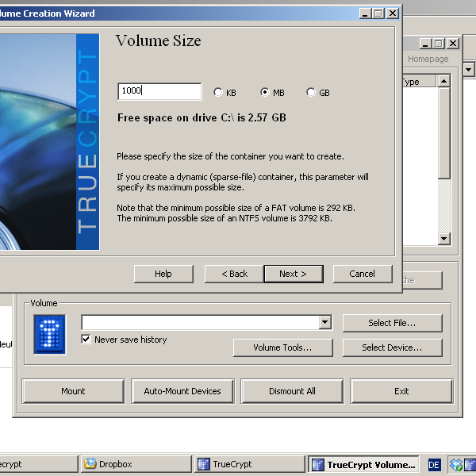Proceed with the Next > button
The image size is (476, 476).
[294, 274]
